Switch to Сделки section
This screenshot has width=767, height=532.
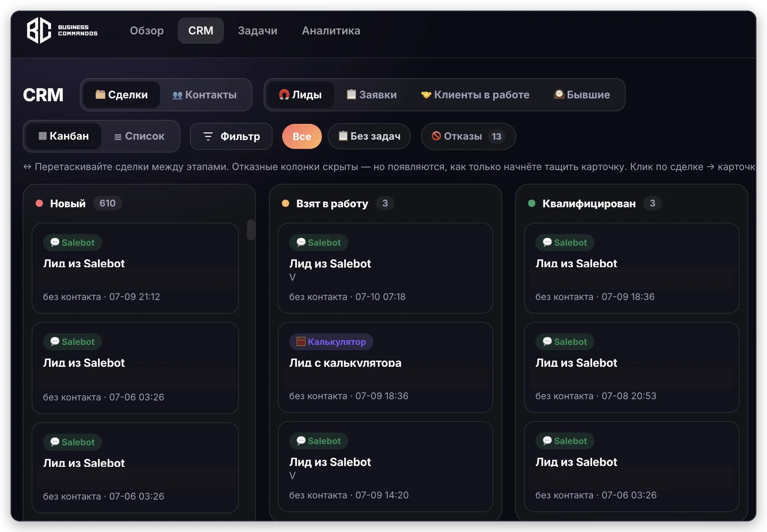click(x=121, y=95)
